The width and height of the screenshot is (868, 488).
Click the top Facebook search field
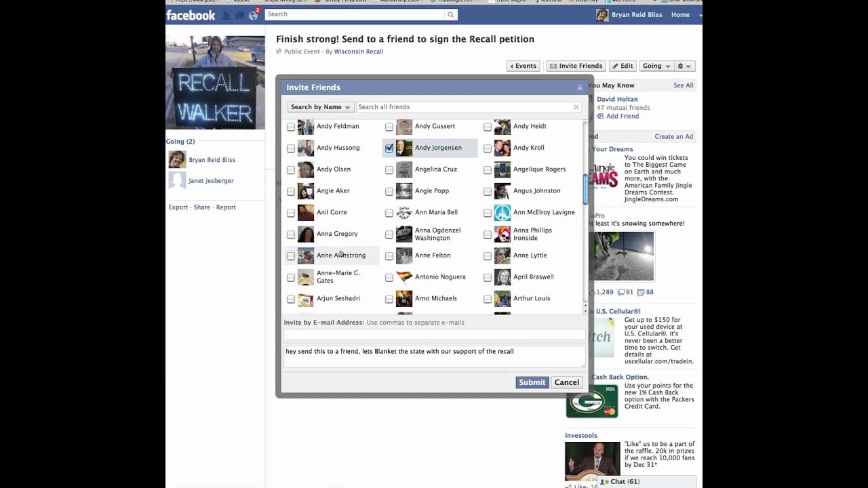pyautogui.click(x=355, y=14)
